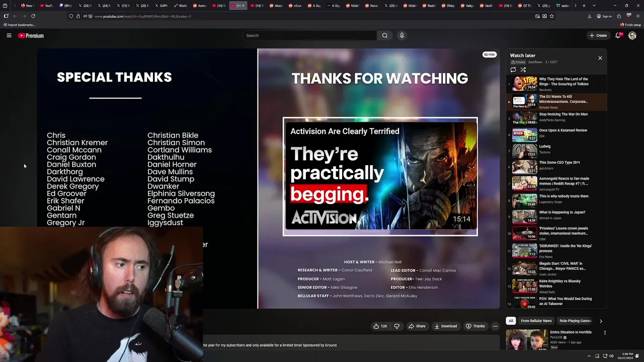644x362 pixels.
Task: Dislike the current video
Action: (x=396, y=326)
